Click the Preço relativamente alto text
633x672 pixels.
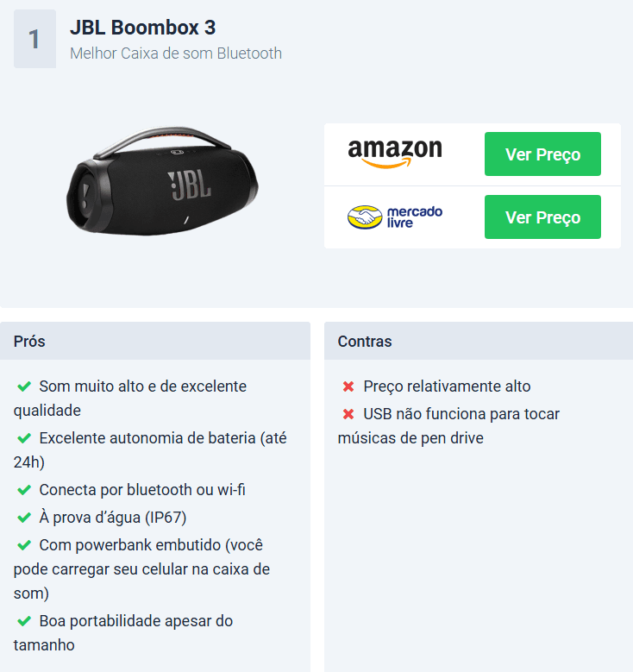point(447,386)
